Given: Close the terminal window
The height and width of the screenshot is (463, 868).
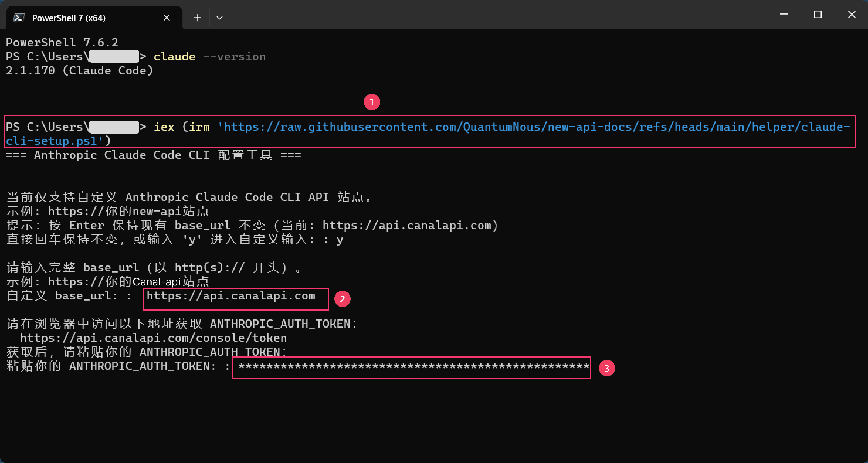Looking at the screenshot, I should [852, 14].
